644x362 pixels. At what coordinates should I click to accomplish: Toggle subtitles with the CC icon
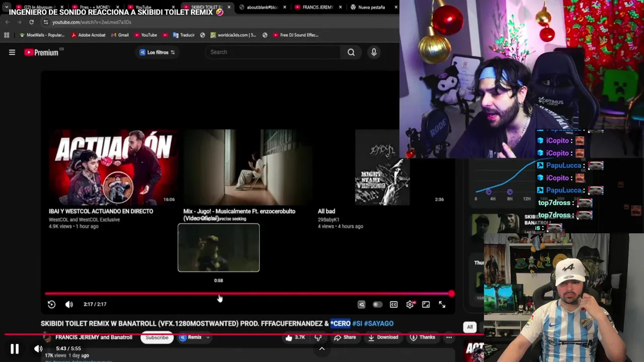tap(393, 305)
